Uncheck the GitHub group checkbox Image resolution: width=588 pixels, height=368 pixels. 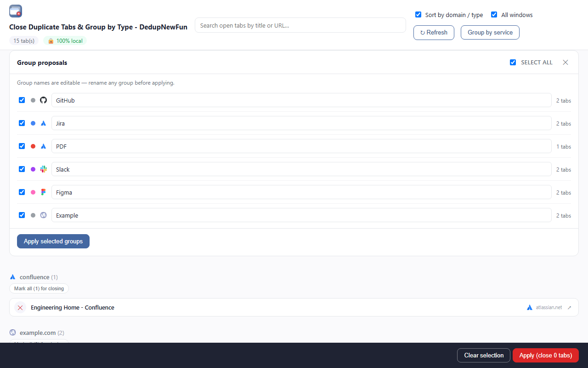click(22, 100)
